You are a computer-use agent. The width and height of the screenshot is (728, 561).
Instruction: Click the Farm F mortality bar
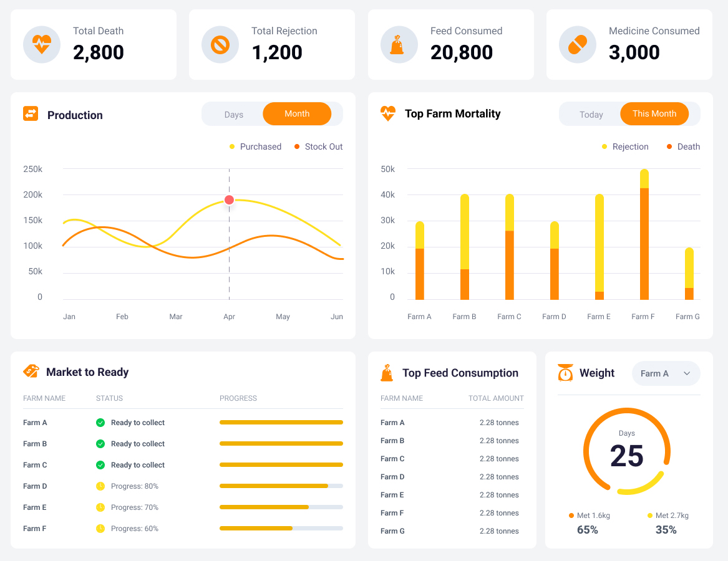tap(644, 234)
